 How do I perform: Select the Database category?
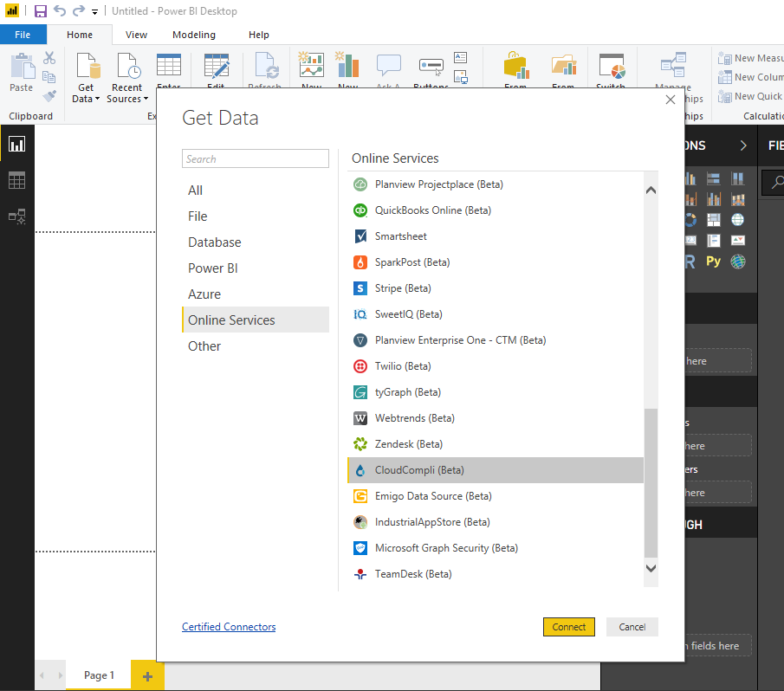pos(256,242)
